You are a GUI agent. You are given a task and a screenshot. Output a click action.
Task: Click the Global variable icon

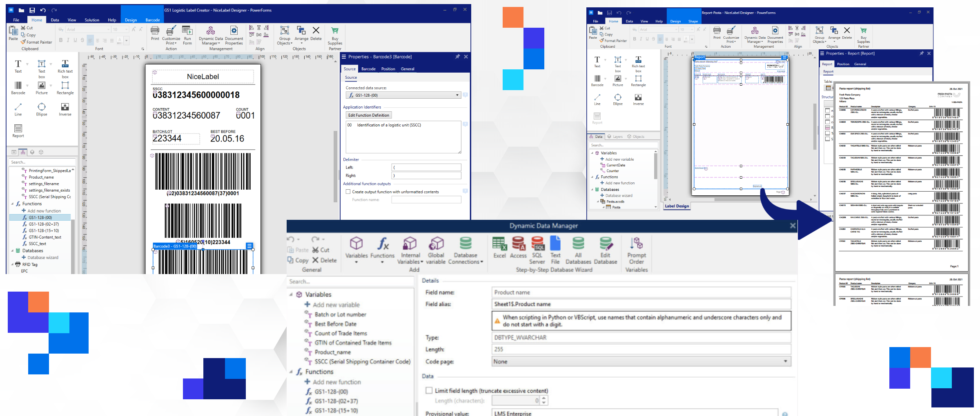[436, 250]
